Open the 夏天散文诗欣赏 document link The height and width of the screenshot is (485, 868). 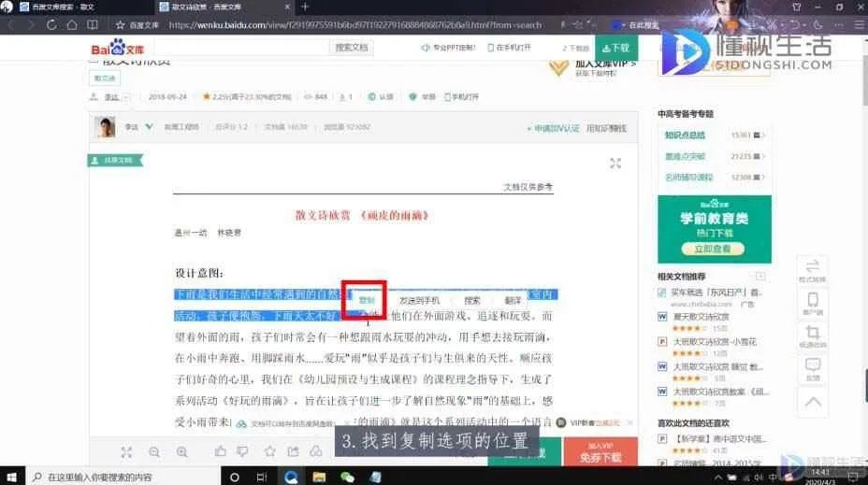tap(701, 317)
